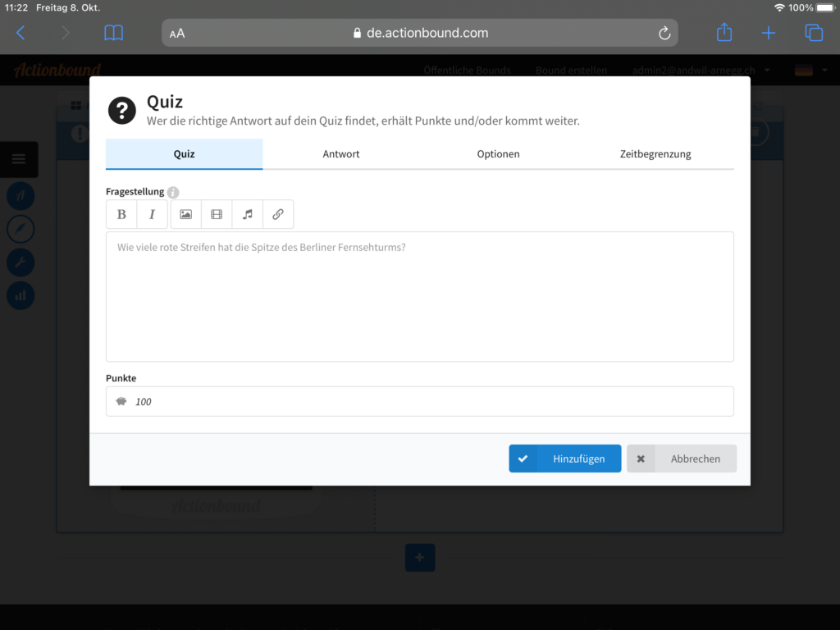The height and width of the screenshot is (630, 840).
Task: Insert audio into the question
Action: click(x=247, y=214)
